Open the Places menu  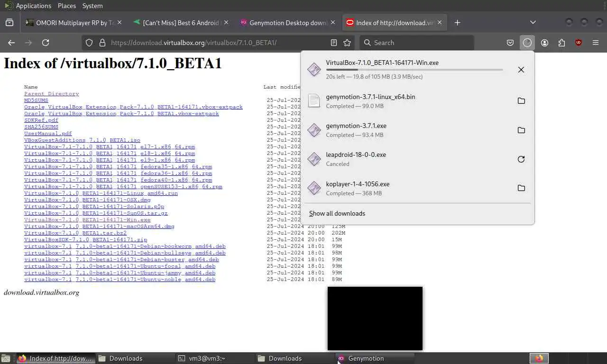67,6
